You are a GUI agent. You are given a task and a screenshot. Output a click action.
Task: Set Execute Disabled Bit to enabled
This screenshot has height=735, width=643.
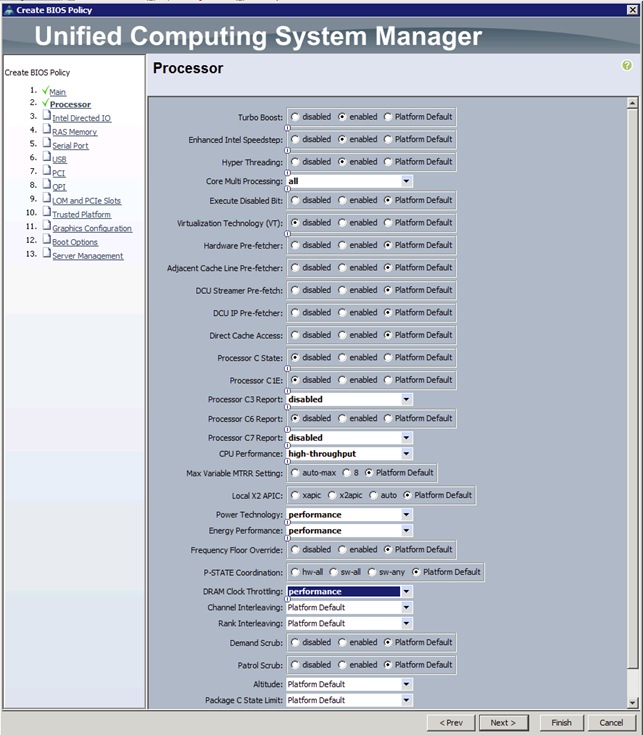pyautogui.click(x=342, y=200)
